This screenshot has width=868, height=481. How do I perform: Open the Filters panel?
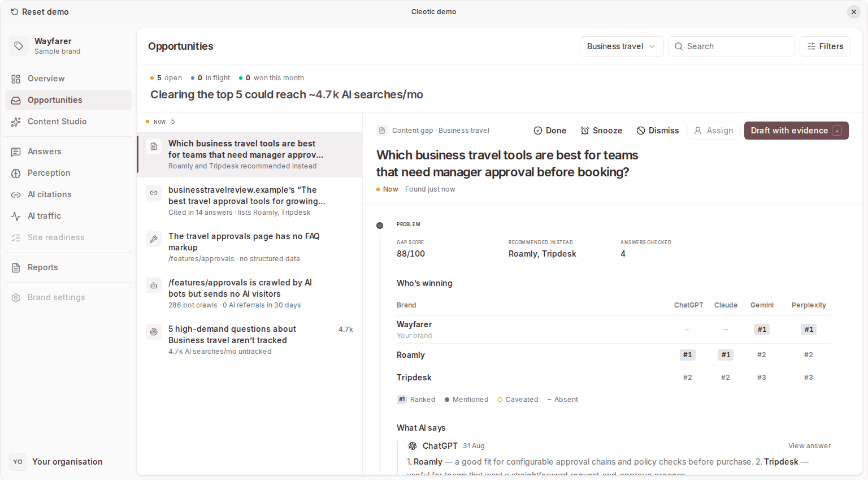point(825,46)
